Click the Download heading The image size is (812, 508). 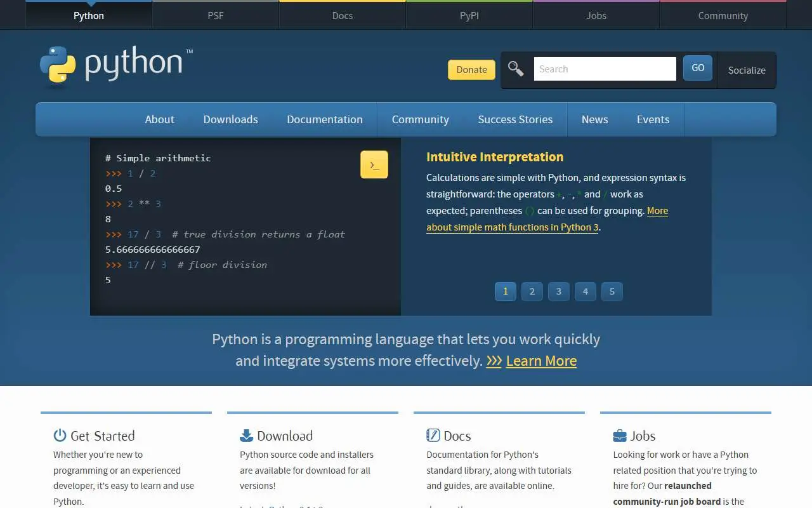[285, 436]
